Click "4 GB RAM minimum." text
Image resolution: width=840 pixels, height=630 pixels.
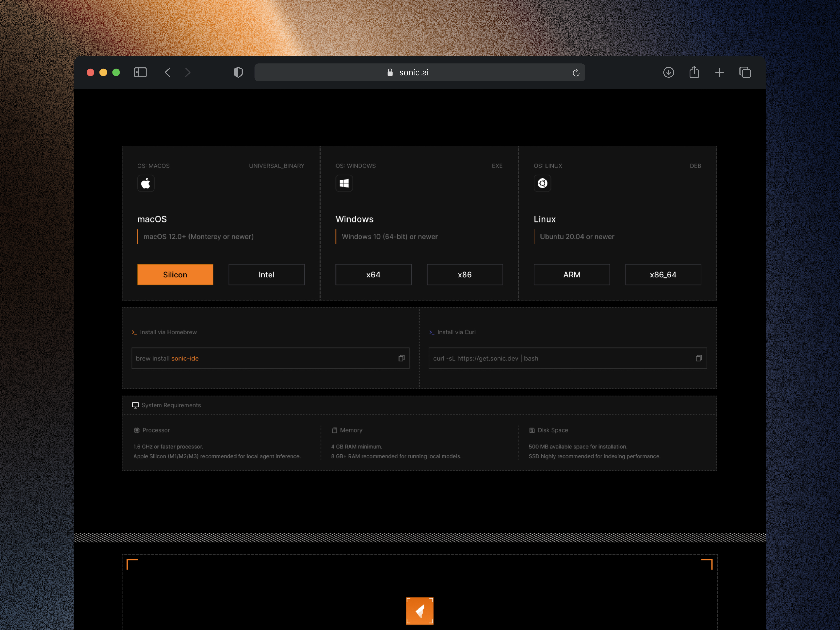(x=356, y=447)
